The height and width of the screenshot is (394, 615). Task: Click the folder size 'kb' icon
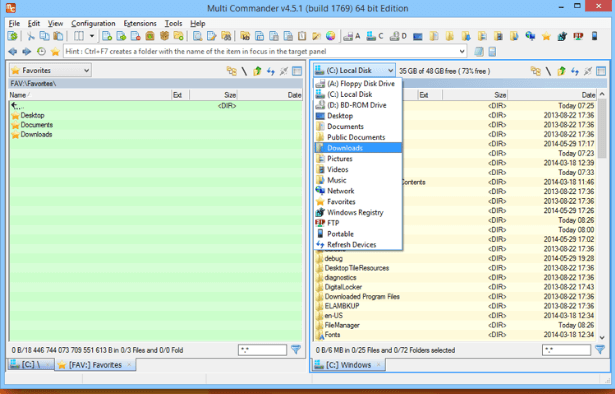pyautogui.click(x=245, y=36)
